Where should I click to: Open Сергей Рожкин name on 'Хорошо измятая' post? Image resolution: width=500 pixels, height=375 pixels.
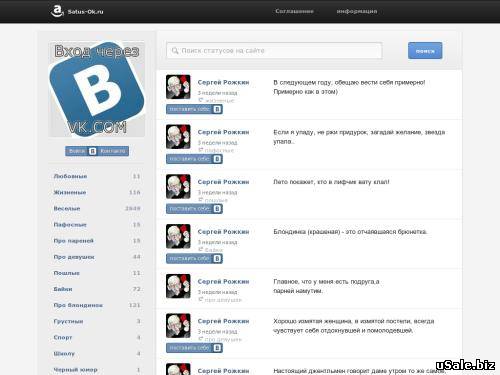click(x=223, y=321)
